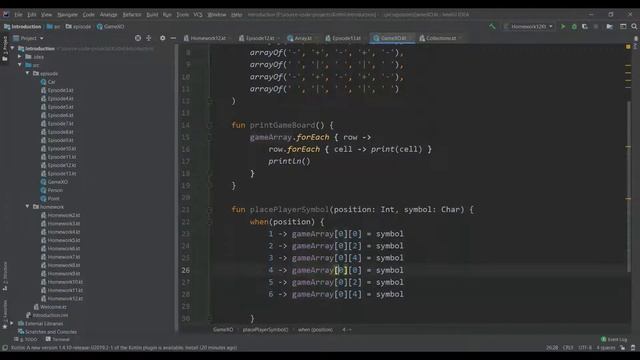The image size is (640, 360).
Task: Click GameXO in navigation breadcrumb
Action: [111, 27]
